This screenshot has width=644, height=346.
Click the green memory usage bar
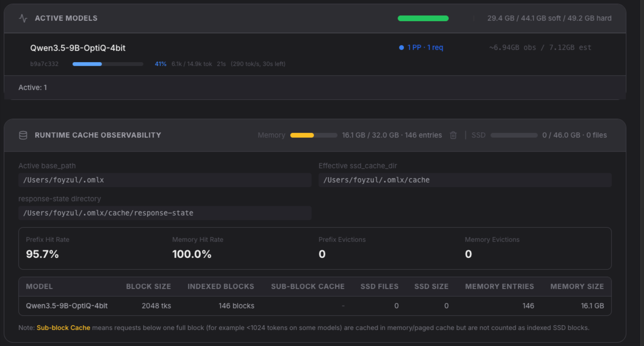pos(423,18)
